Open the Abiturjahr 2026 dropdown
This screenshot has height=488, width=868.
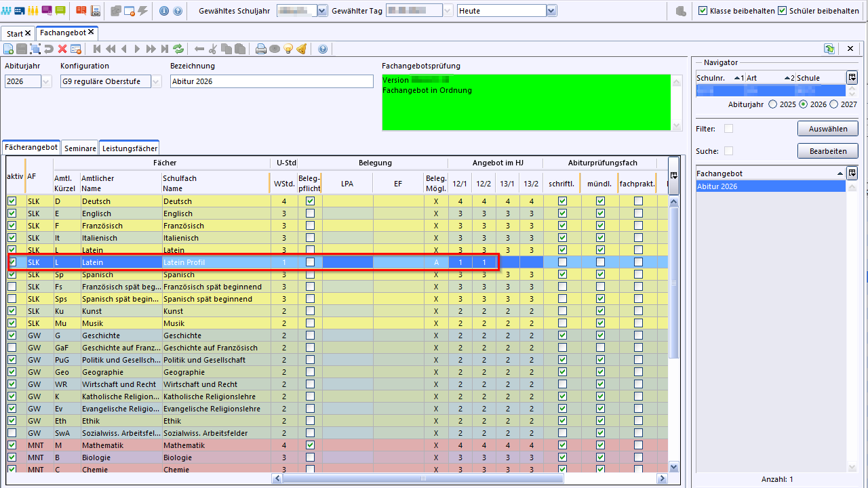tap(46, 81)
